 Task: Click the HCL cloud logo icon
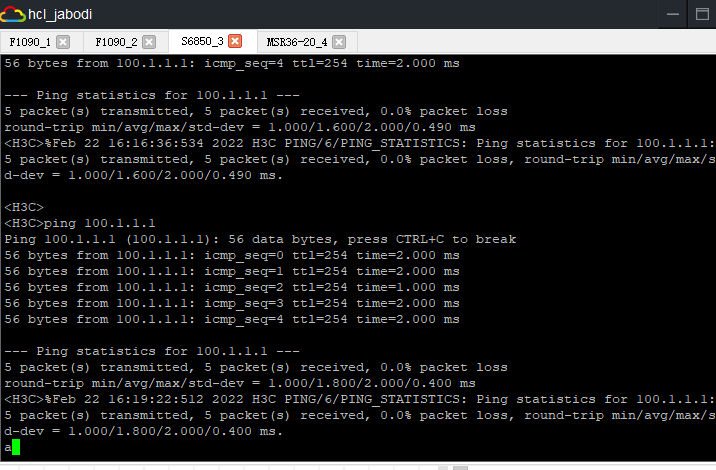[x=14, y=14]
